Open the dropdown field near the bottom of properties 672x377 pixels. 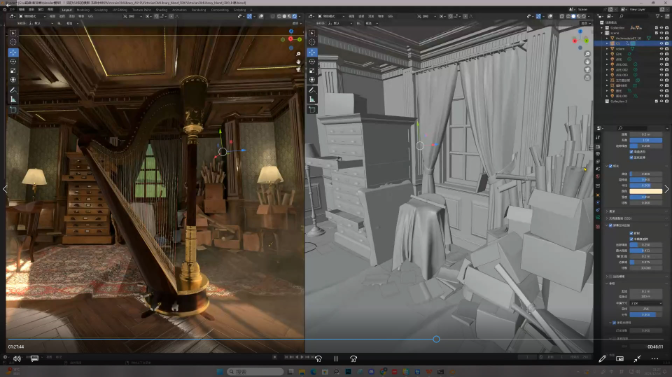click(x=646, y=303)
